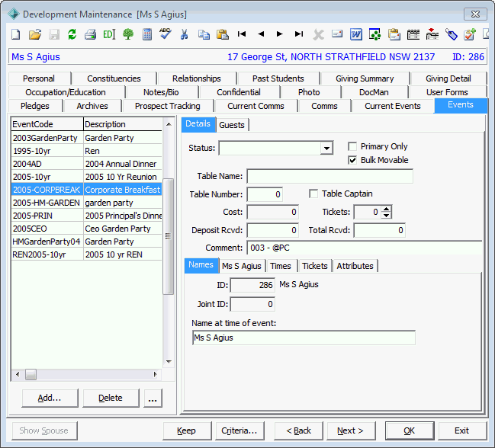The image size is (495, 448).
Task: Tick the Table Captain checkbox
Action: (x=313, y=194)
